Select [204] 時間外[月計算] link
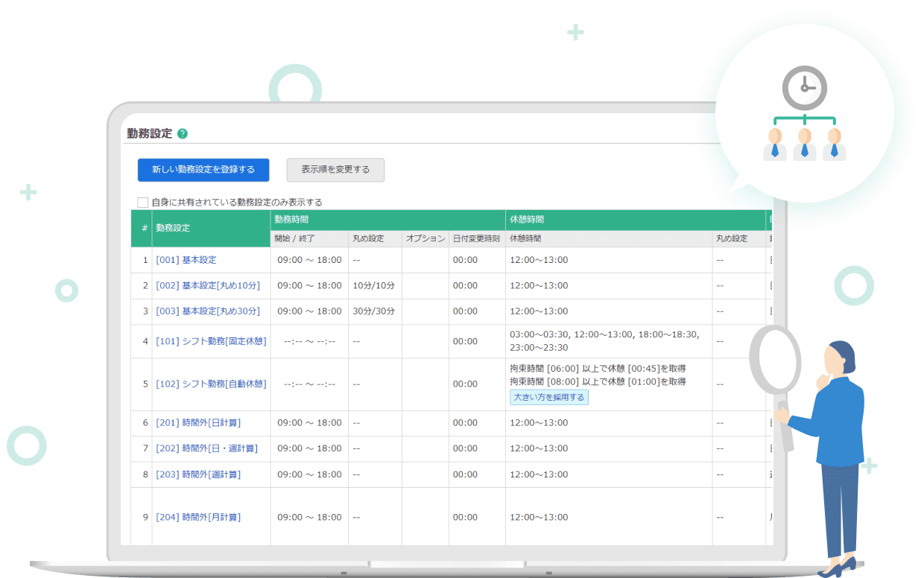924x578 pixels. pos(198,517)
